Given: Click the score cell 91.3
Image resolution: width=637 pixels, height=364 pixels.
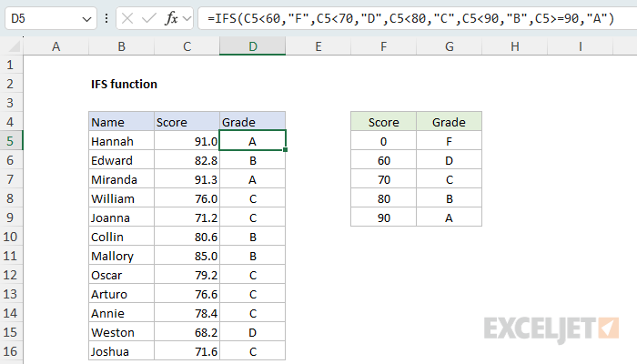Looking at the screenshot, I should [187, 179].
